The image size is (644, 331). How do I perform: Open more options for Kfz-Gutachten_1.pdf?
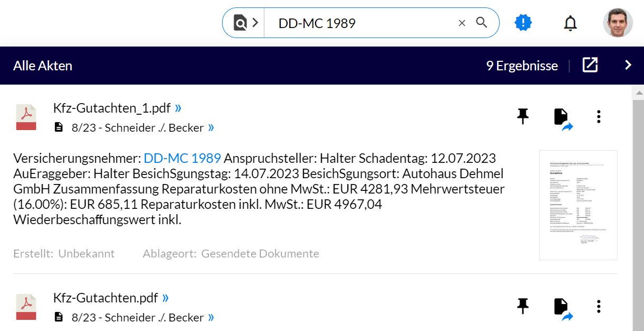point(599,117)
